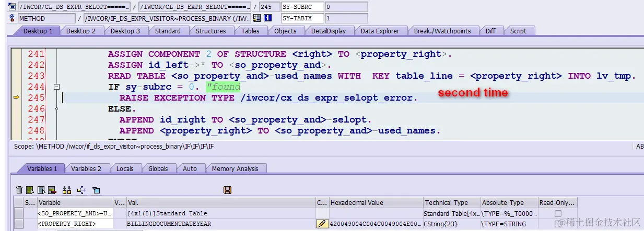This screenshot has height=231, width=644.
Task: Click hexadecimal value 420049004C004C0049004E00
Action: coord(376,224)
